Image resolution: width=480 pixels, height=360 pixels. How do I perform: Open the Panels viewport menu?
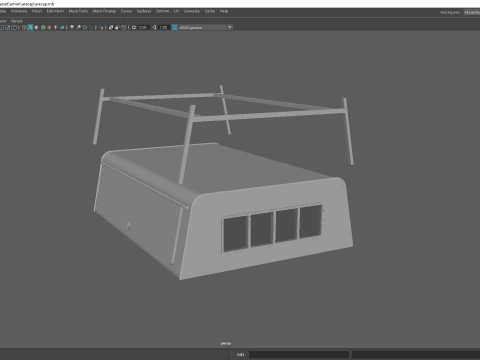click(x=16, y=21)
